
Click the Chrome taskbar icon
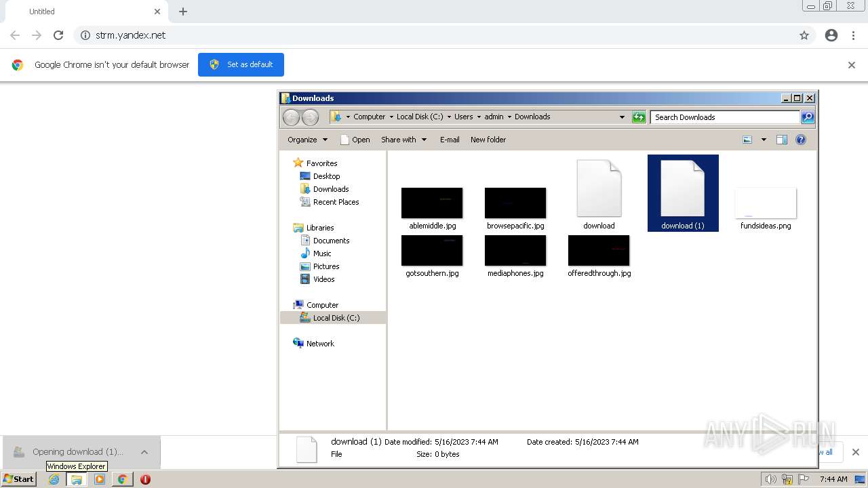122,479
